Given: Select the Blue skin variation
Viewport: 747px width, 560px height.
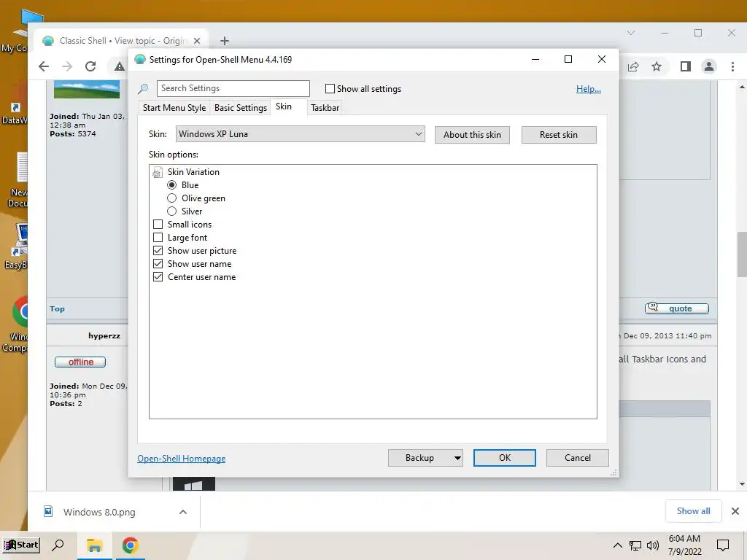Looking at the screenshot, I should [x=171, y=184].
